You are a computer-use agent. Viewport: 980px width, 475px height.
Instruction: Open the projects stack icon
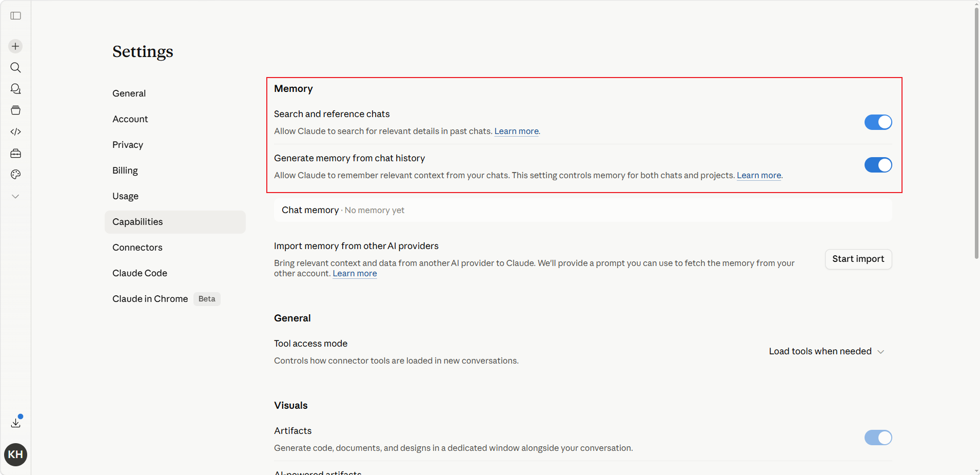(15, 110)
